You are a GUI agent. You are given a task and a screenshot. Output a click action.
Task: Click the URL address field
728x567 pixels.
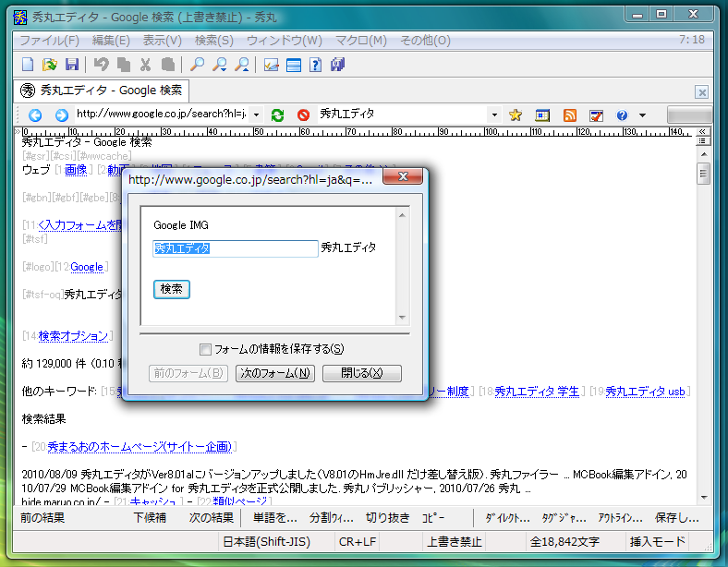pyautogui.click(x=163, y=115)
